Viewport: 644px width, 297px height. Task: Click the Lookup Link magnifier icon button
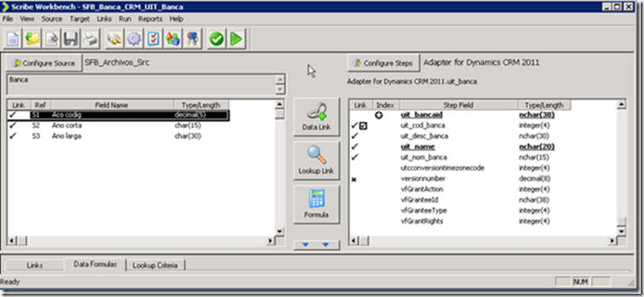coord(316,161)
